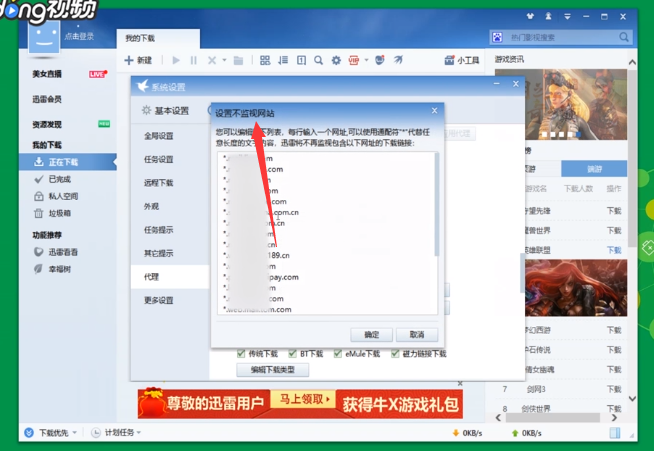Viewport: 654px width, 451px height.
Task: Click the 迅雷用户 游戏礼包 ad banner
Action: 300,404
